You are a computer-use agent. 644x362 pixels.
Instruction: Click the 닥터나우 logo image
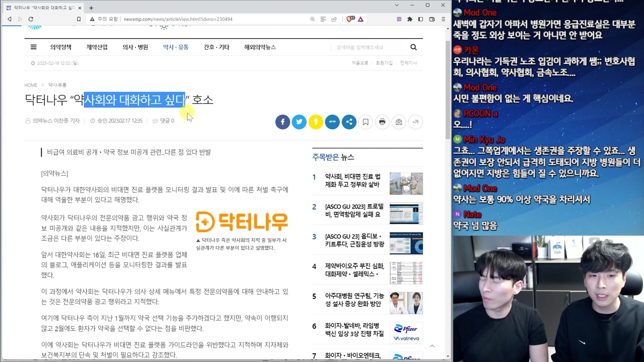click(x=242, y=222)
